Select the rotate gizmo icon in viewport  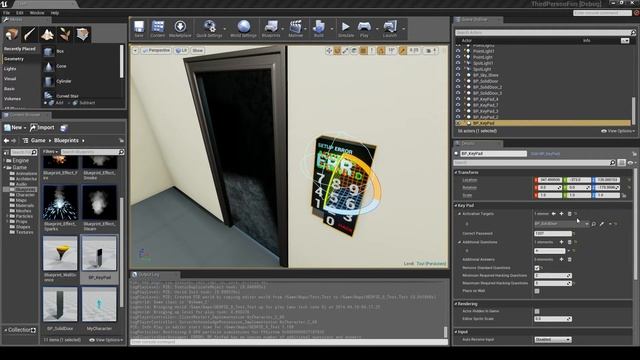[337, 51]
